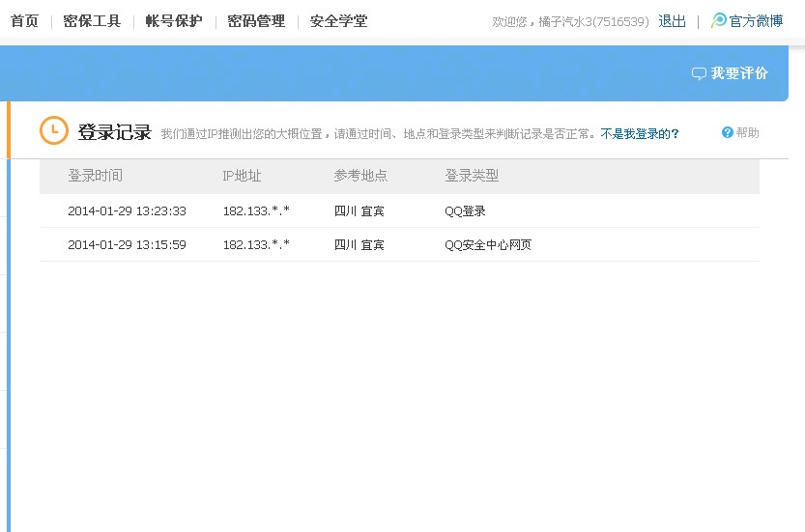Image resolution: width=805 pixels, height=532 pixels.
Task: Click the blue question mark help icon
Action: [x=727, y=132]
